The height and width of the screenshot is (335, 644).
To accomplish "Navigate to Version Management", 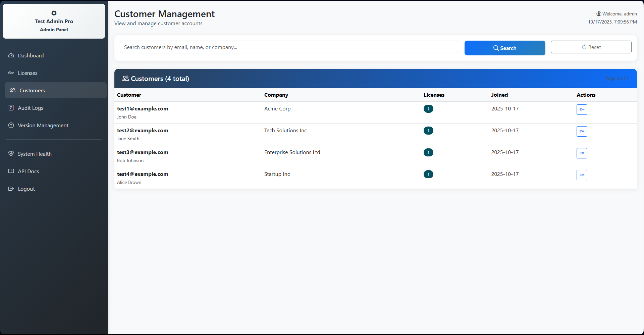I will click(43, 125).
